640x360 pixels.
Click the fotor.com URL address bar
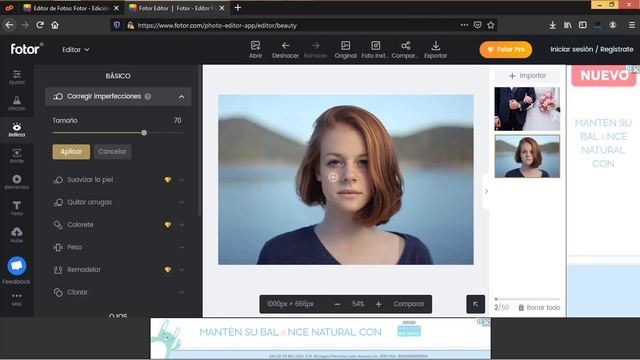pos(296,25)
